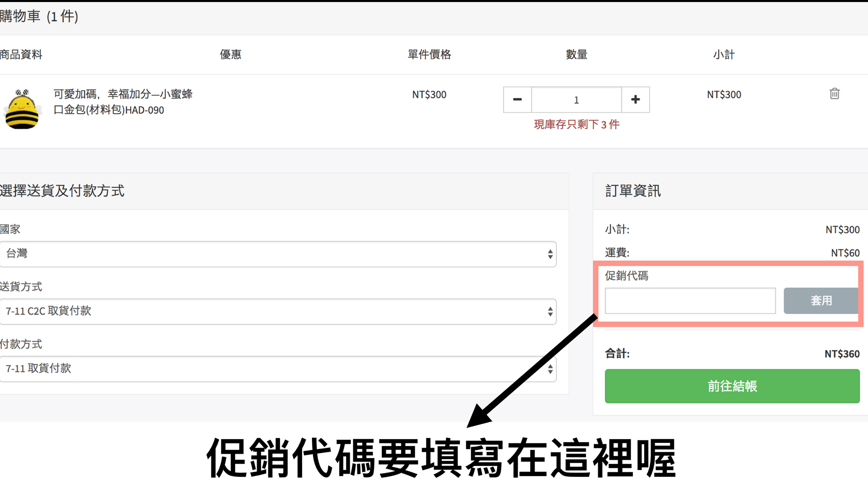Click the bee coin purse product thumbnail
Viewport: 868px width, 490px height.
(x=22, y=109)
